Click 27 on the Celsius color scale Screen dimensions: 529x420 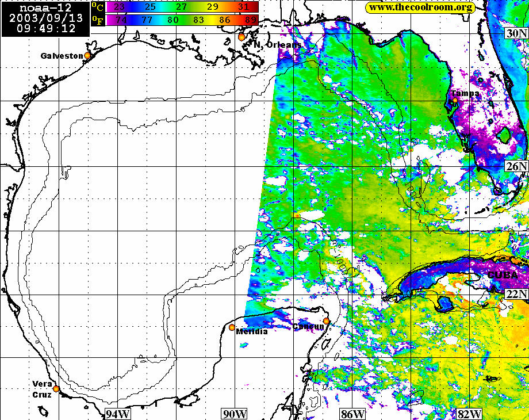[x=181, y=7]
